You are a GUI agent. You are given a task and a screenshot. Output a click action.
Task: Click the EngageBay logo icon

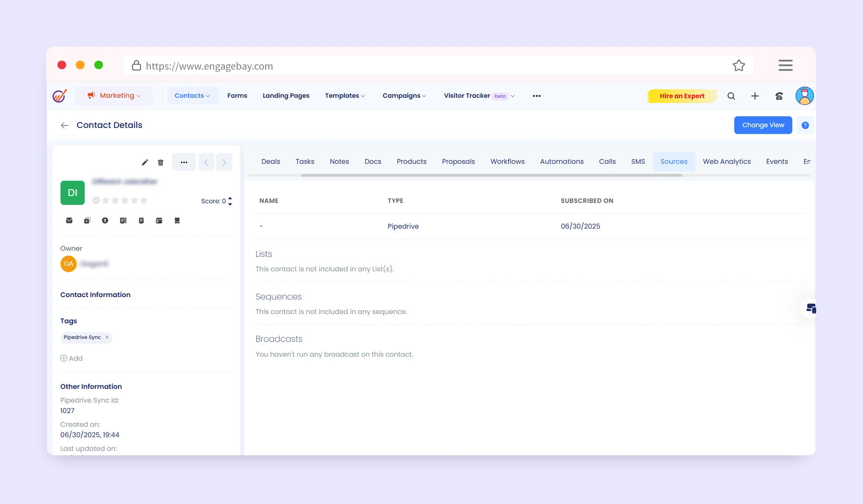60,96
